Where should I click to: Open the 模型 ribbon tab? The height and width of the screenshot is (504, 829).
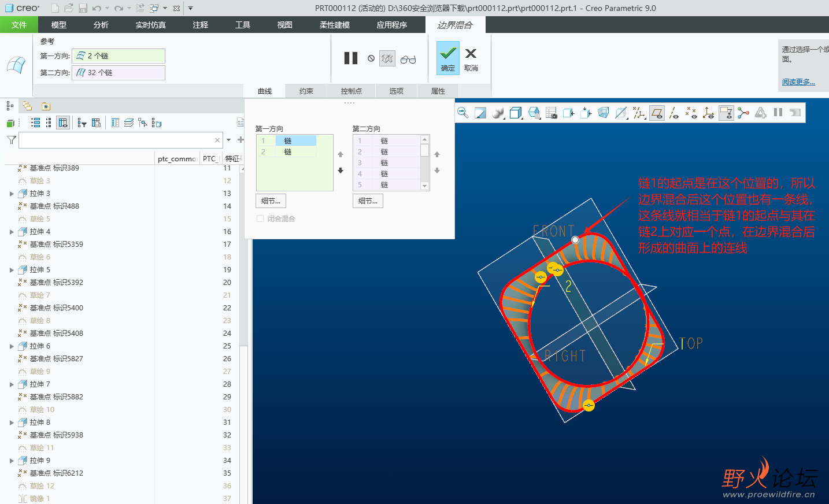tap(59, 25)
